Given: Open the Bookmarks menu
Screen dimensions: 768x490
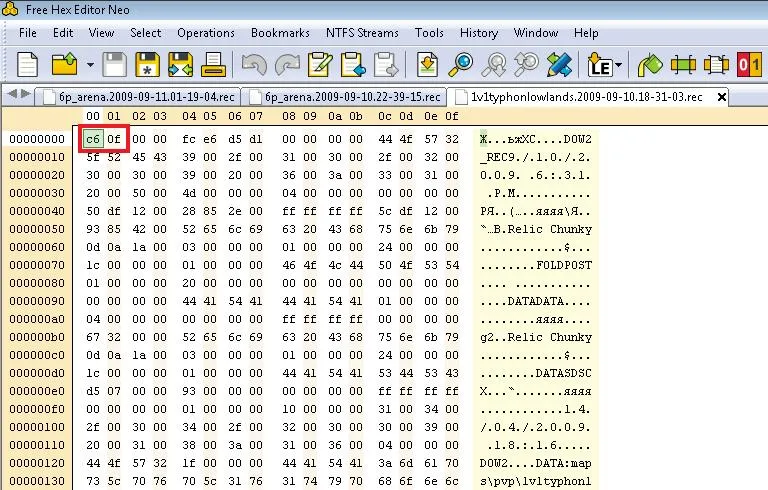Looking at the screenshot, I should click(280, 33).
